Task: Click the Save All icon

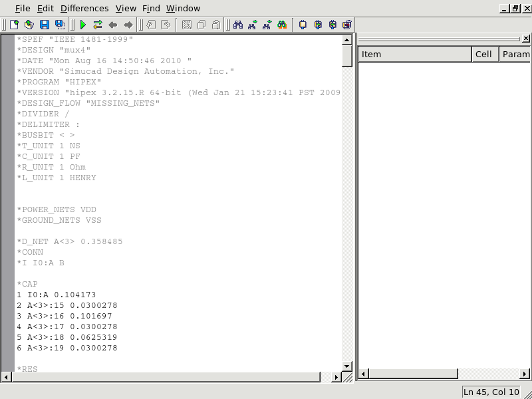Action: coord(60,25)
